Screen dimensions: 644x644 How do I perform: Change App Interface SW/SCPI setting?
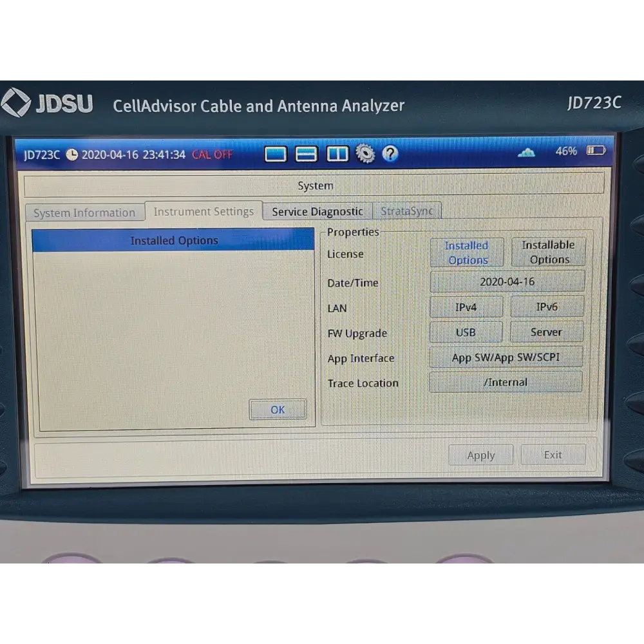click(506, 357)
